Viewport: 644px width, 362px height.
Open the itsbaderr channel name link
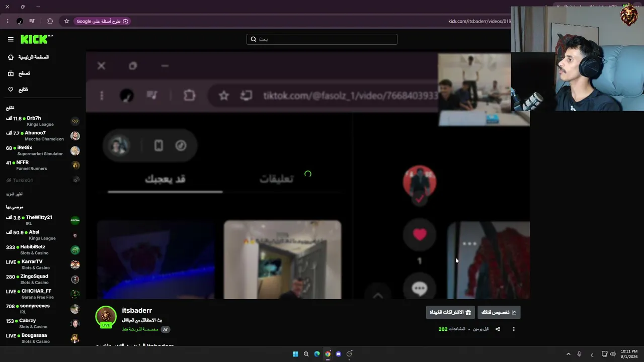click(x=137, y=311)
